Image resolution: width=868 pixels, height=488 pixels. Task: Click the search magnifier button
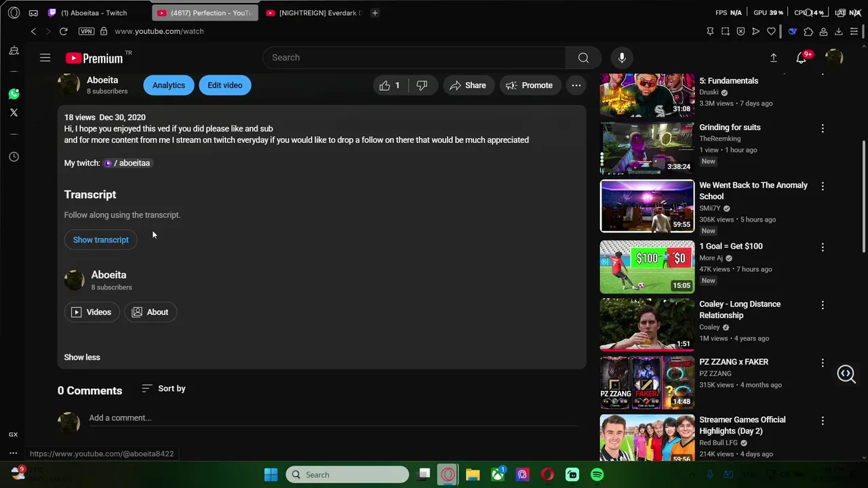pos(583,58)
